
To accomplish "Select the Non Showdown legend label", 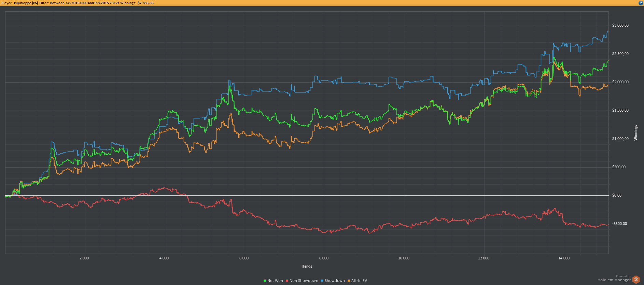I will pyautogui.click(x=304, y=281).
